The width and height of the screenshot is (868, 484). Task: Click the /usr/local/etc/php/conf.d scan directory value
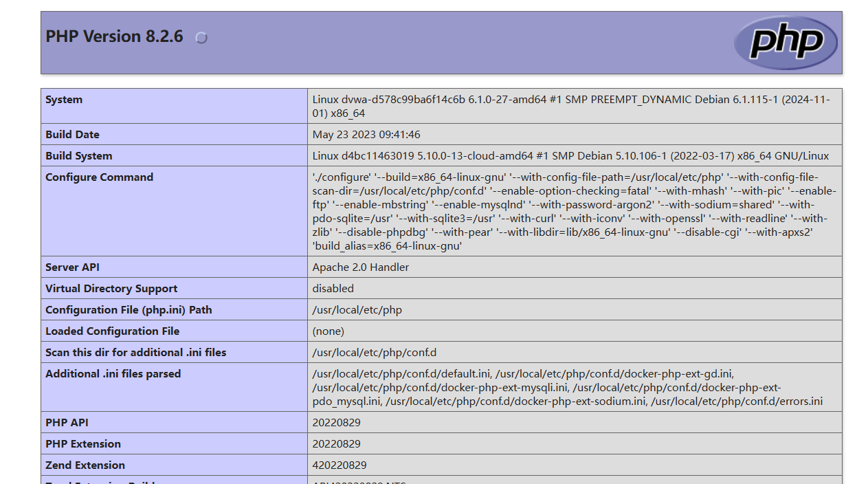[375, 353]
